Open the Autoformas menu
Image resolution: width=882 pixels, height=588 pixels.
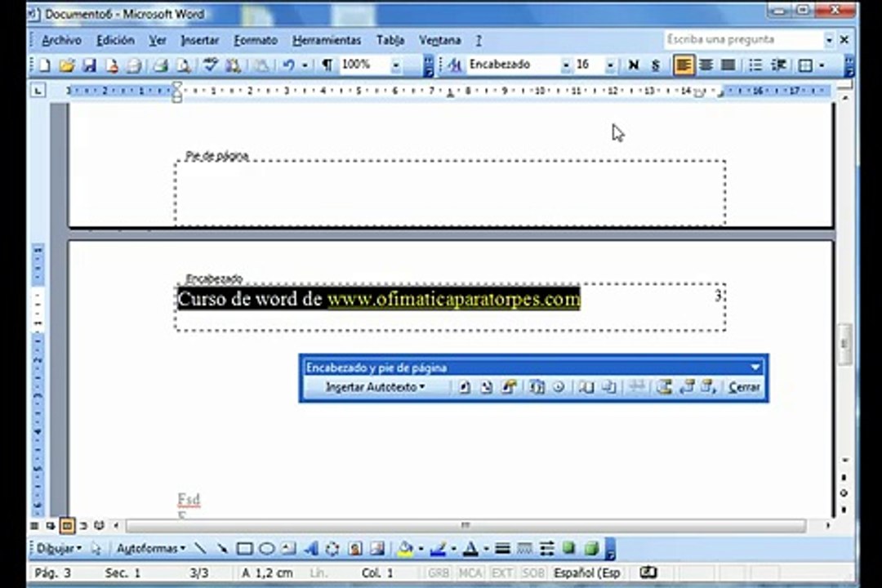click(x=151, y=548)
